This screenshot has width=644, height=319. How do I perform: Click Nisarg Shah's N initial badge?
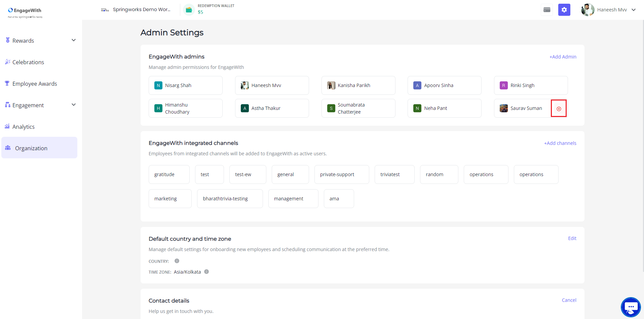158,85
